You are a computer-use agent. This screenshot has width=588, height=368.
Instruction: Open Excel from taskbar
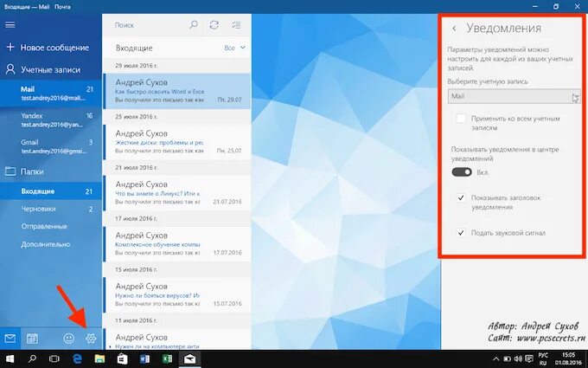coord(167,359)
